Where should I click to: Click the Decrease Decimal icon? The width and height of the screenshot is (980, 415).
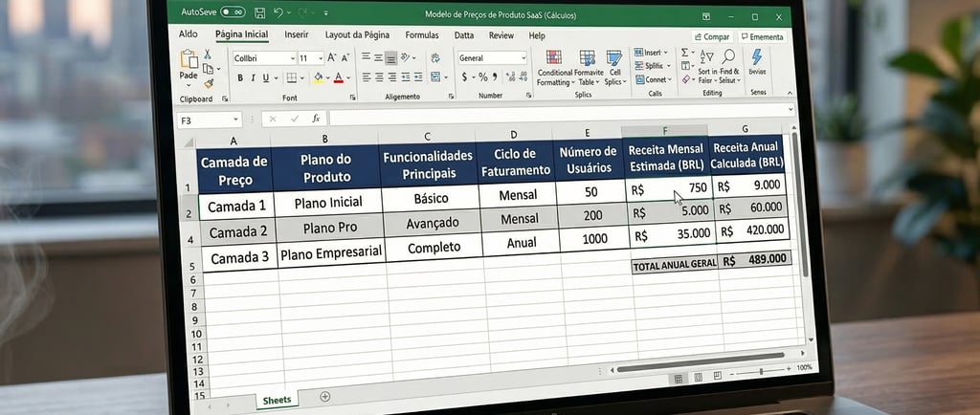pyautogui.click(x=523, y=76)
